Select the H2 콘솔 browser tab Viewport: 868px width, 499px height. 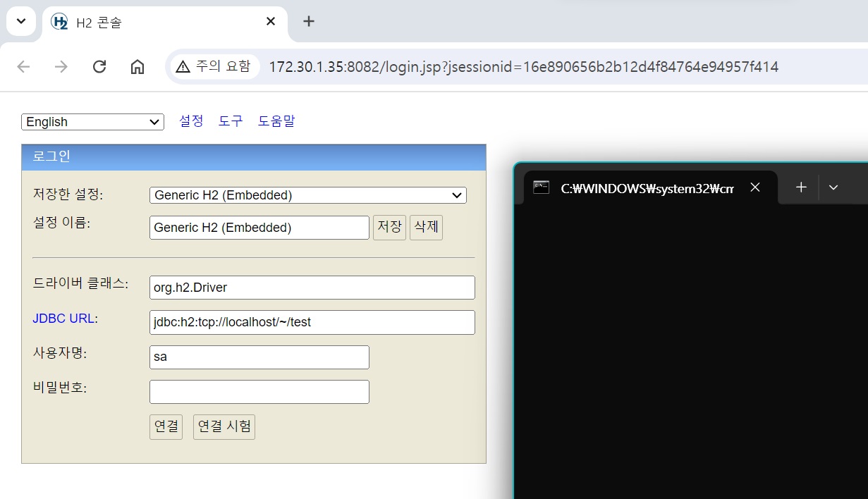(165, 22)
